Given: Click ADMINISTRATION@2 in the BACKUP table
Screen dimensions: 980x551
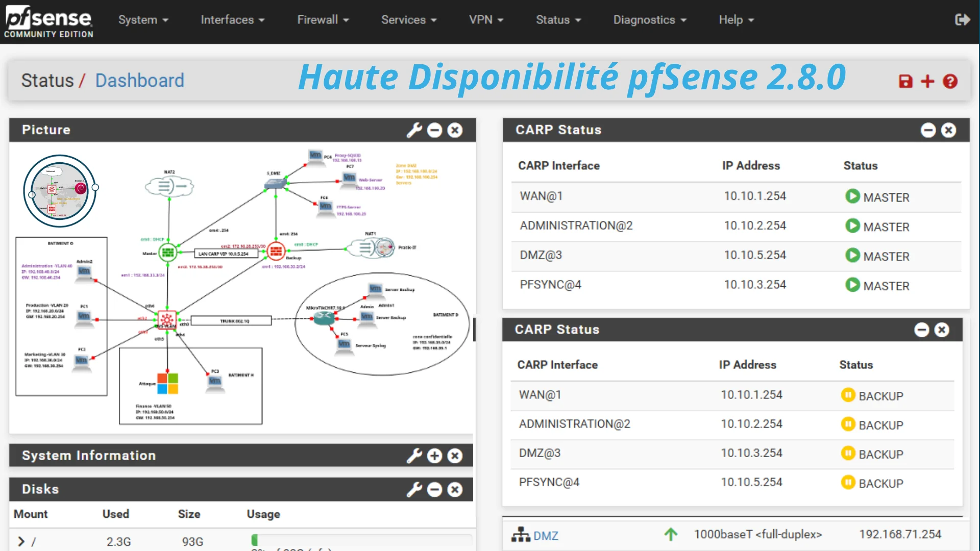Looking at the screenshot, I should [574, 424].
